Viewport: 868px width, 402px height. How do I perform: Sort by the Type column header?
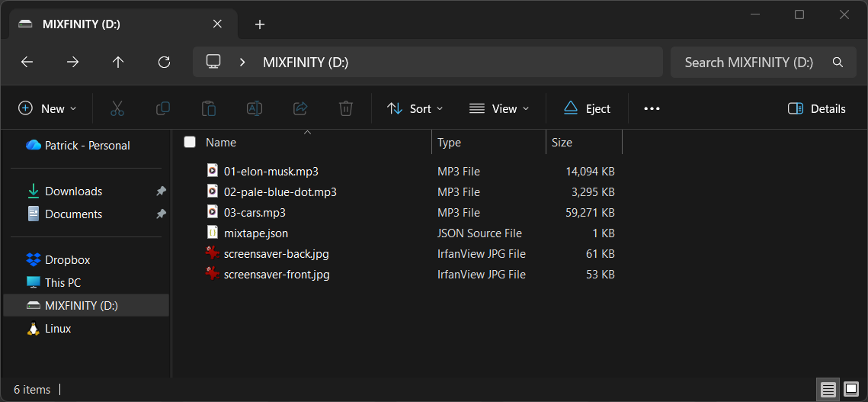tap(449, 143)
